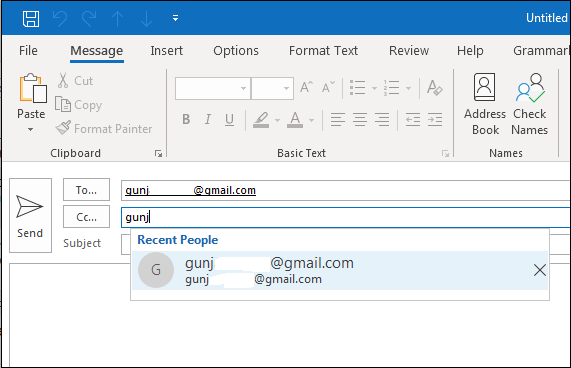The width and height of the screenshot is (571, 368).
Task: Toggle Underline formatting
Action: (x=229, y=119)
